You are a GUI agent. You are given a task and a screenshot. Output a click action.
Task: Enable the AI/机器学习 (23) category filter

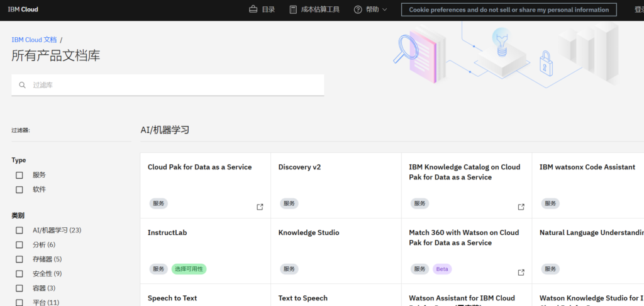(19, 230)
